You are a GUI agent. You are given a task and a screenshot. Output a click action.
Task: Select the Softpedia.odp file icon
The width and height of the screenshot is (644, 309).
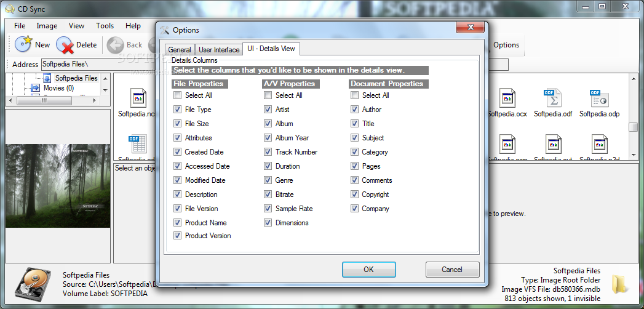[599, 98]
